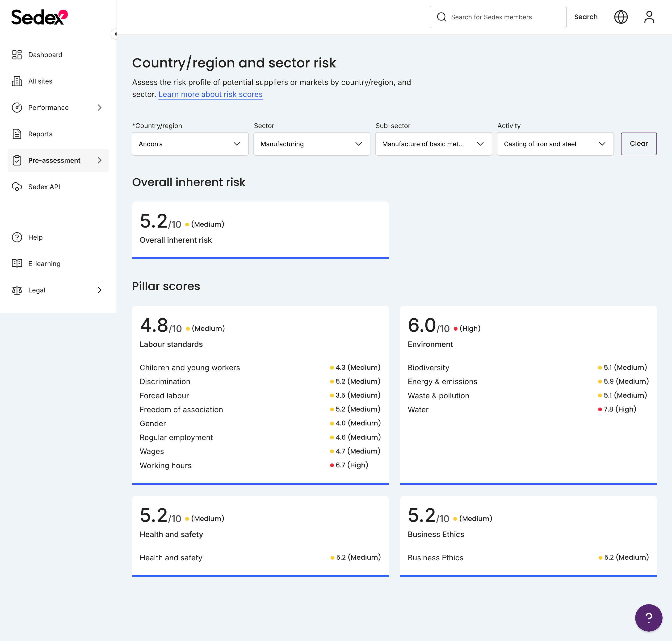
Task: Open the Country/region dropdown showing Andorra
Action: click(190, 144)
